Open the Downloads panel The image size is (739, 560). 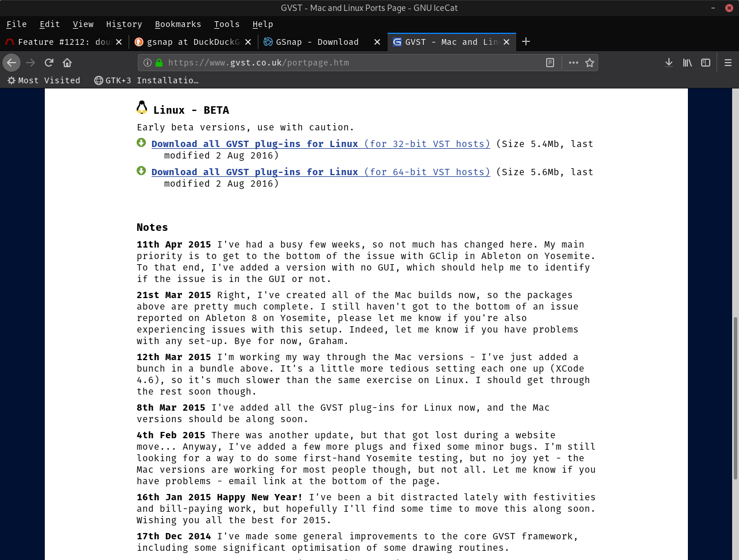coord(669,63)
